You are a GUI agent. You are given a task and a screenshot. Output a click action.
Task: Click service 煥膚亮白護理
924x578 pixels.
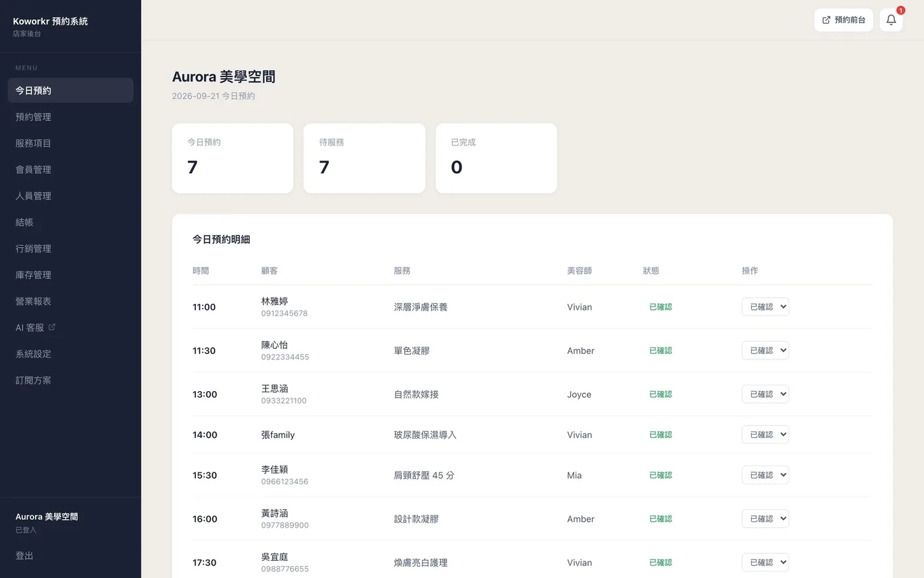point(420,563)
